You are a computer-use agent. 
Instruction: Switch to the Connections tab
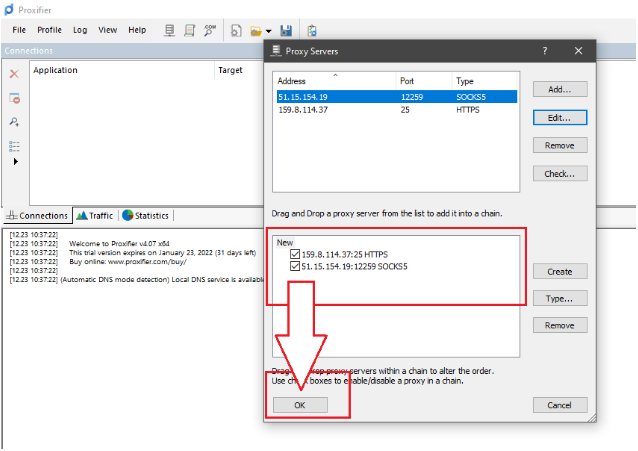[38, 215]
